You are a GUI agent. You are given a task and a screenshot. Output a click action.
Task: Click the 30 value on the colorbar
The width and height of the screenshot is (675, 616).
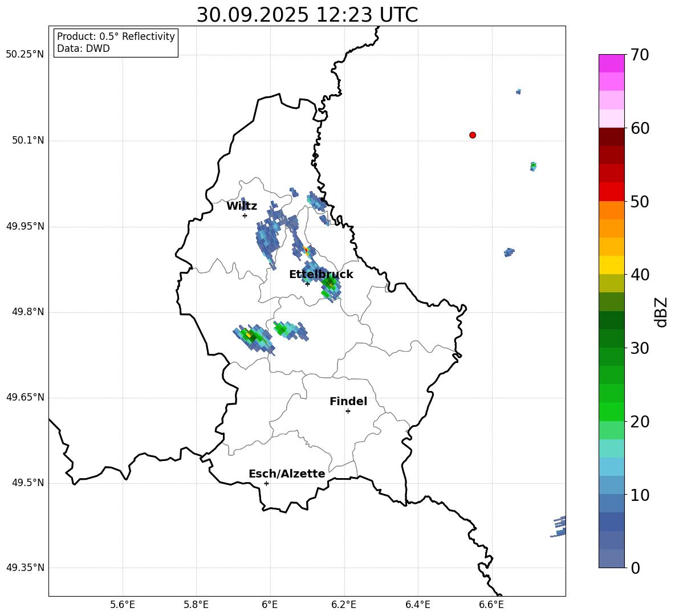point(640,348)
